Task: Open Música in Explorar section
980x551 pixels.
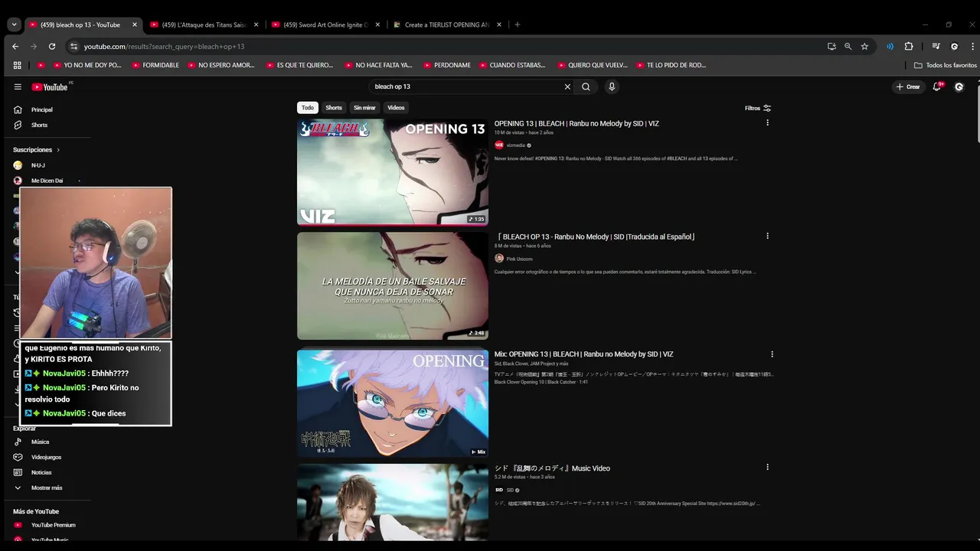Action: (x=40, y=442)
